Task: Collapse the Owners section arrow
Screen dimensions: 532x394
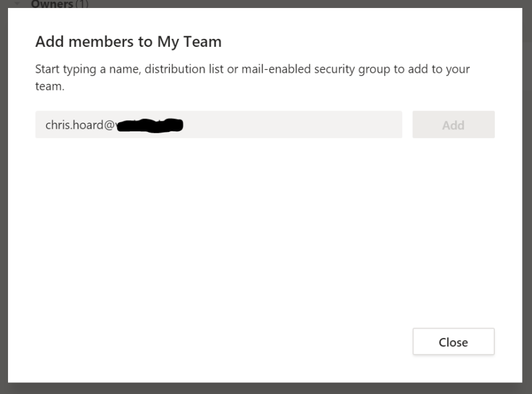Action: 17,4
